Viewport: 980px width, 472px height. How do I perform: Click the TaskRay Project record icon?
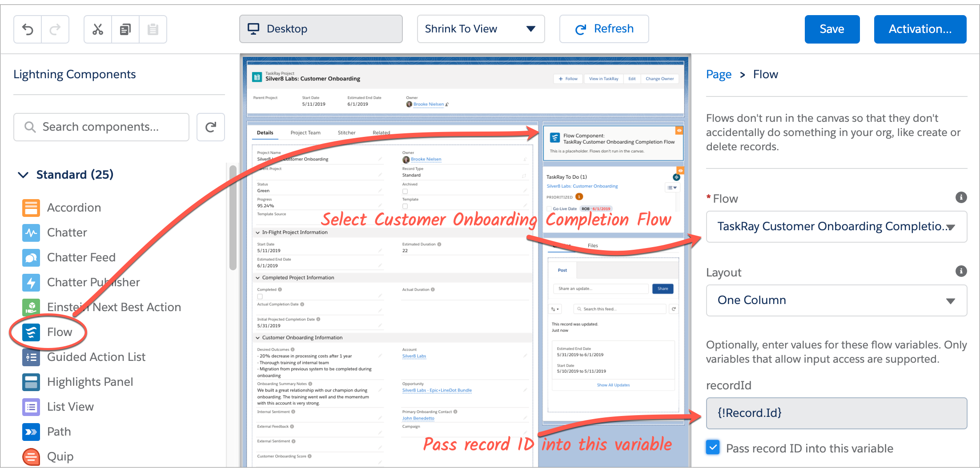tap(257, 77)
